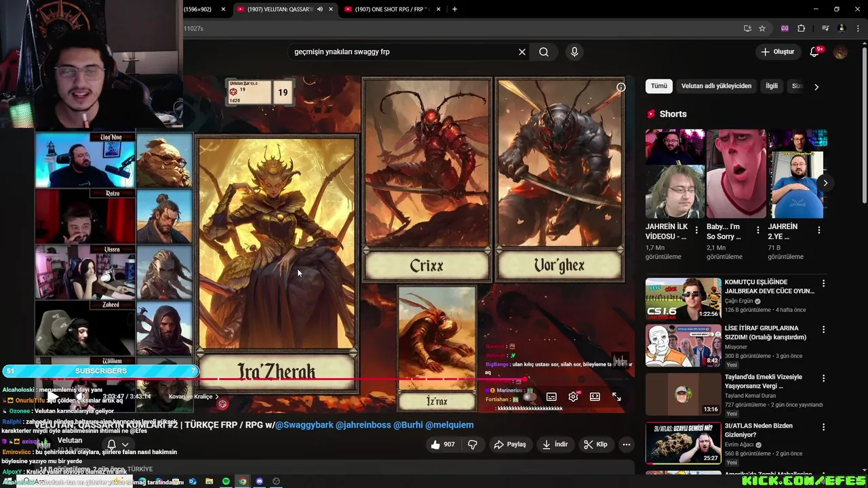Start voice search with the microphone

click(x=574, y=52)
